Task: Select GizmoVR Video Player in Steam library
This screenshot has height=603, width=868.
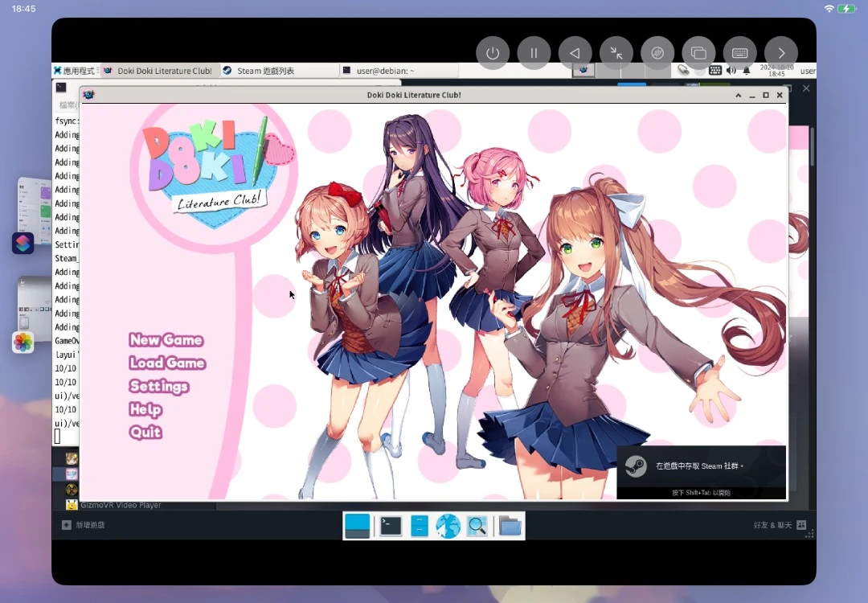Action: pos(121,505)
